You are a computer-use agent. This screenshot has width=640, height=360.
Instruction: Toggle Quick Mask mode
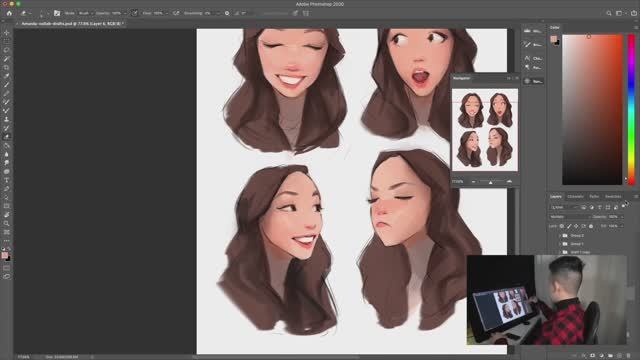pos(6,268)
